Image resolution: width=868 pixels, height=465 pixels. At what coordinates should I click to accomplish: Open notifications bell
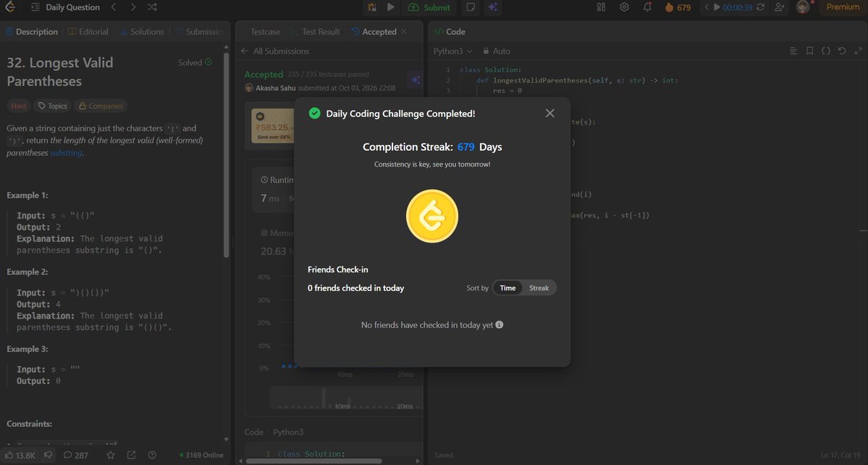point(647,7)
